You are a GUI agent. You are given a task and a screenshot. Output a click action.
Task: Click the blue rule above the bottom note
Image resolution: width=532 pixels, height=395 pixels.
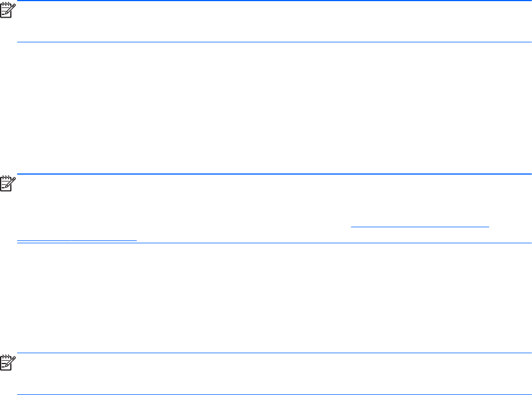[274, 353]
